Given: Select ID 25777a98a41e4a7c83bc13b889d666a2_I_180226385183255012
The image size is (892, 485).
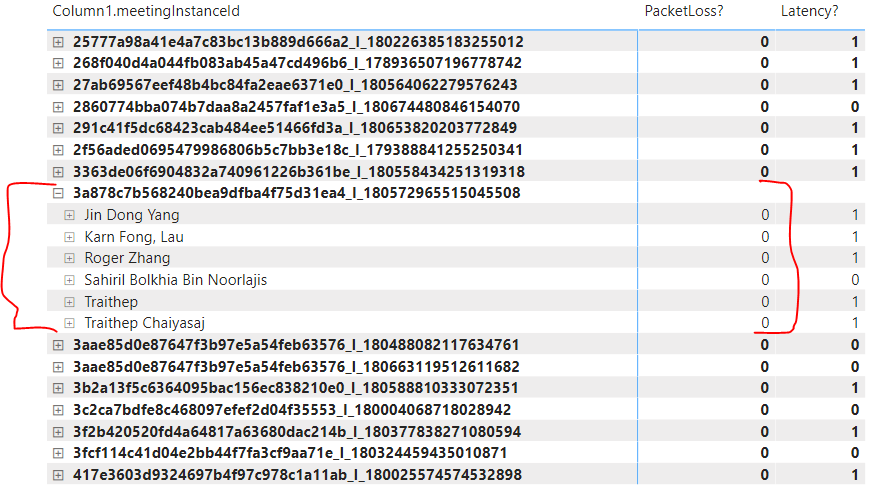Looking at the screenshot, I should pos(298,42).
